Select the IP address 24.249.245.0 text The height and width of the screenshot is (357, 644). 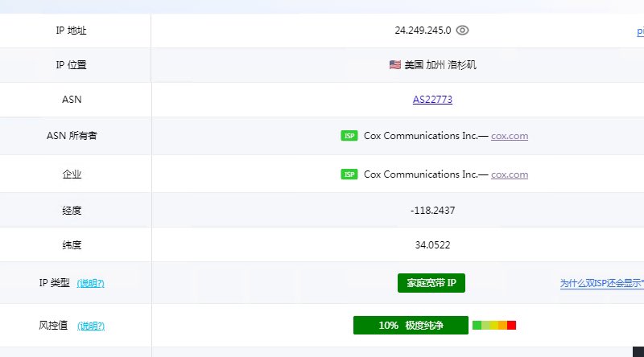(423, 31)
